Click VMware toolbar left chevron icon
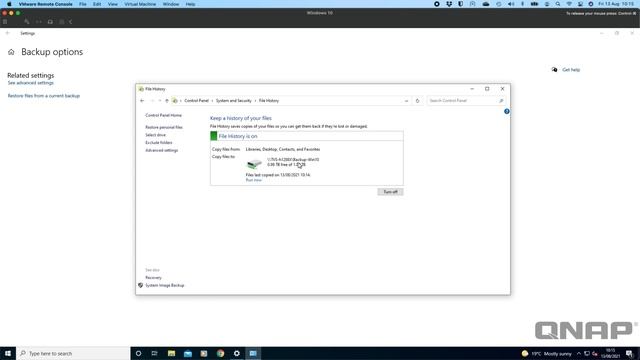This screenshot has height=360, width=640. [x=70, y=22]
